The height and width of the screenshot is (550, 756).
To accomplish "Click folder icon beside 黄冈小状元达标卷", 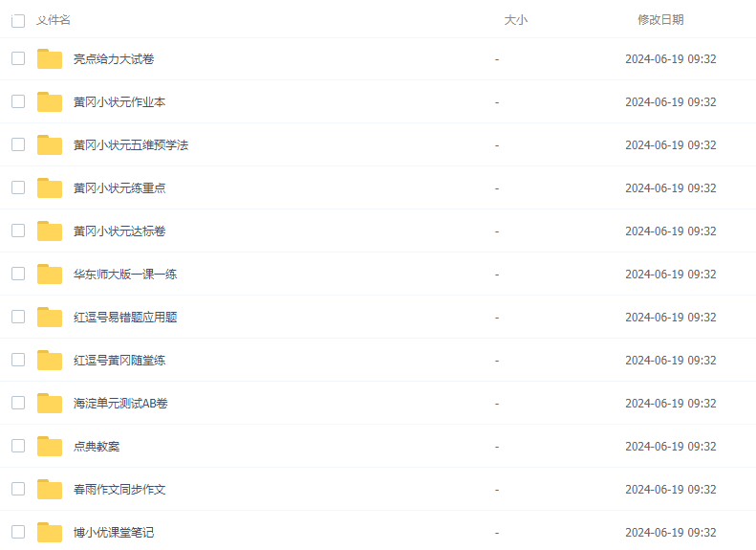I will tap(50, 231).
